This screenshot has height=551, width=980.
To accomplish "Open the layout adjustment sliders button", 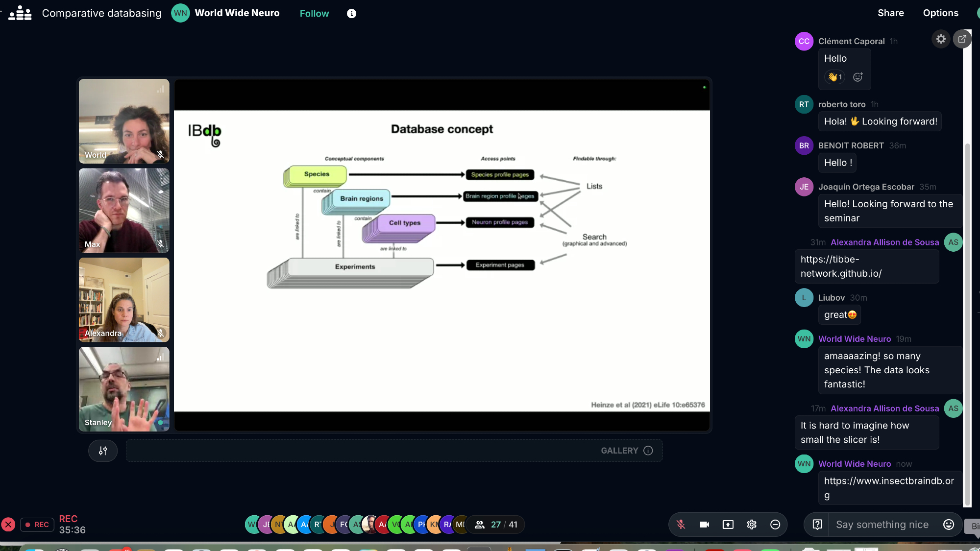I will click(103, 451).
